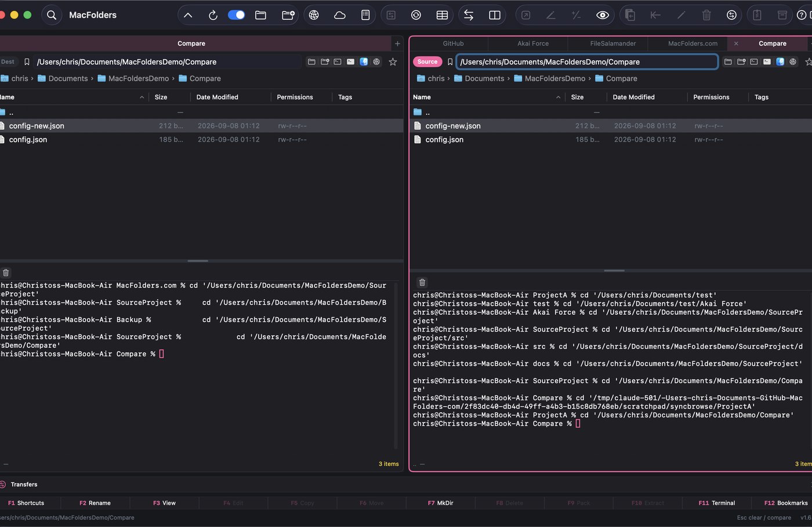Screen dimensions: 812x527
Task: Click left pane globe icon in path bar
Action: click(376, 61)
